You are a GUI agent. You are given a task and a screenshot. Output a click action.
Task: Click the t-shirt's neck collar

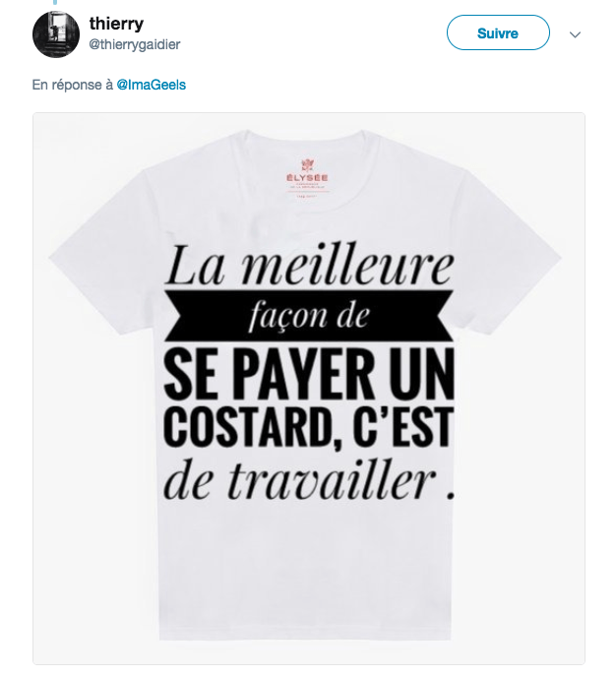tap(309, 143)
